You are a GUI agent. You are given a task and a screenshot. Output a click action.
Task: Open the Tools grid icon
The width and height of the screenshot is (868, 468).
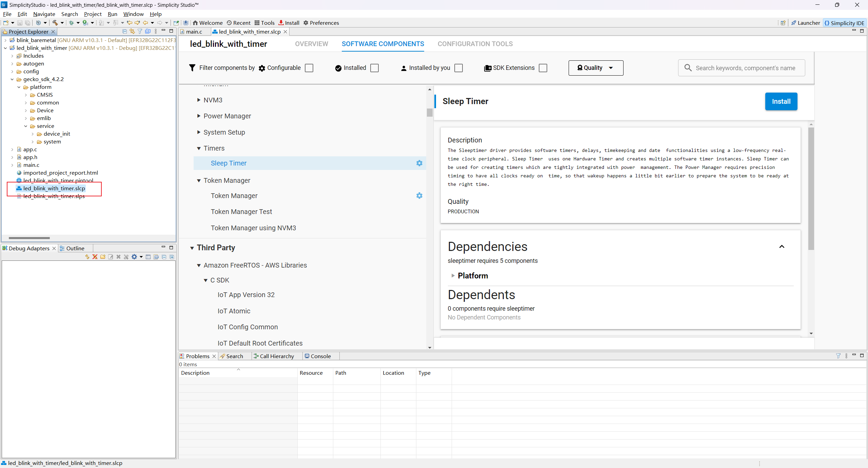click(x=257, y=23)
